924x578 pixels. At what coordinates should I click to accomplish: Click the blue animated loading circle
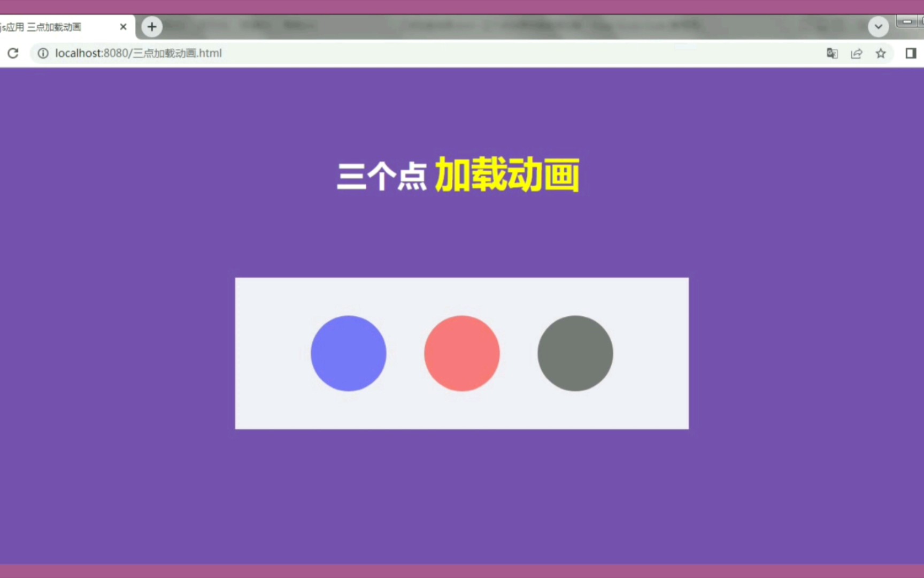click(x=348, y=353)
